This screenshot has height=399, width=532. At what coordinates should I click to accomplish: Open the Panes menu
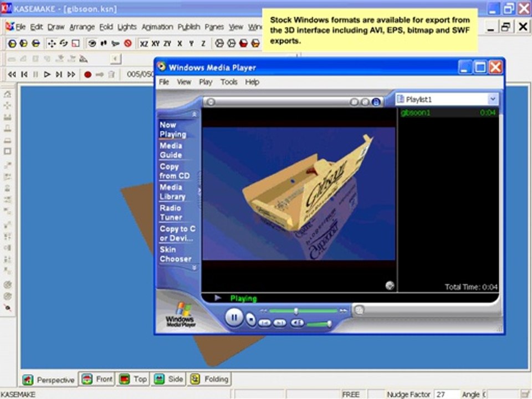point(214,27)
